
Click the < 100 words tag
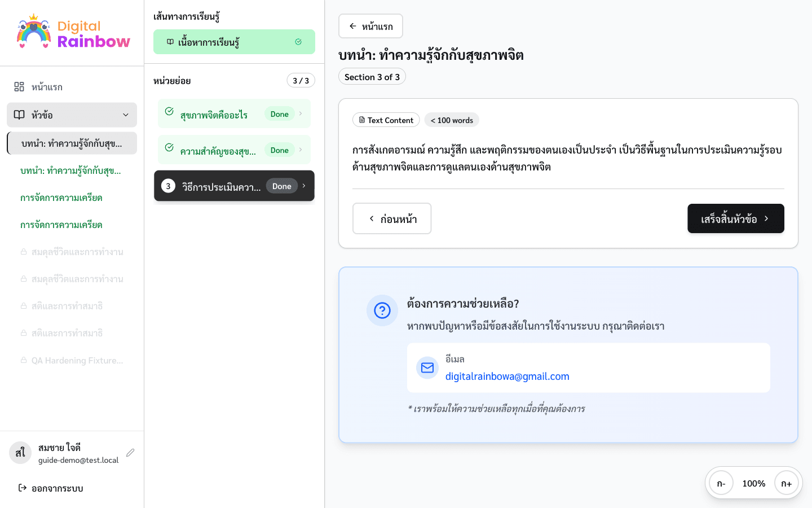click(452, 120)
